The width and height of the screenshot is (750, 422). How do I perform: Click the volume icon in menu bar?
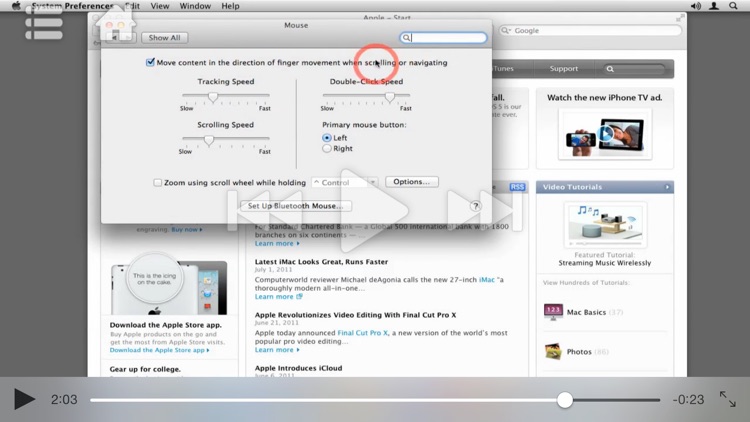click(695, 6)
